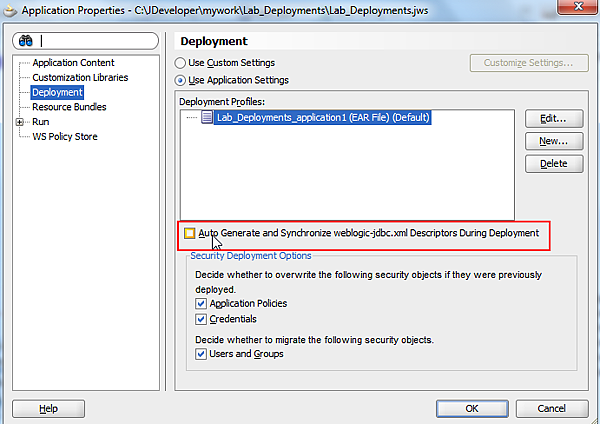Disable the Users and Groups checkbox
Image resolution: width=600 pixels, height=424 pixels.
pyautogui.click(x=202, y=354)
